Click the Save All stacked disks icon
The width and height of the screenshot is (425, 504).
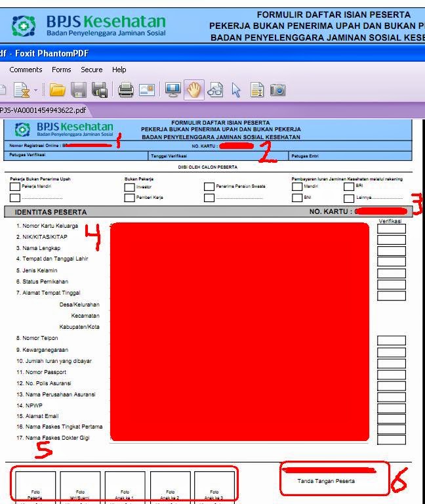100,90
